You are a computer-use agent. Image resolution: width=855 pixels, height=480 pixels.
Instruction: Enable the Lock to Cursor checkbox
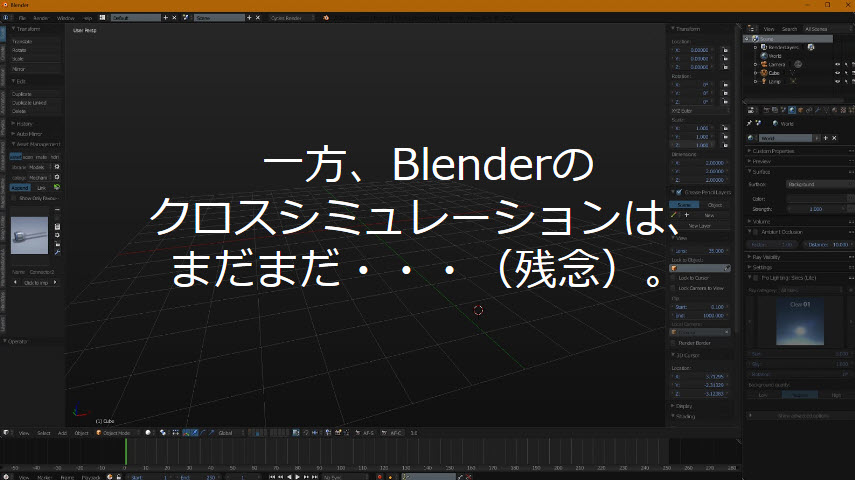(x=673, y=278)
